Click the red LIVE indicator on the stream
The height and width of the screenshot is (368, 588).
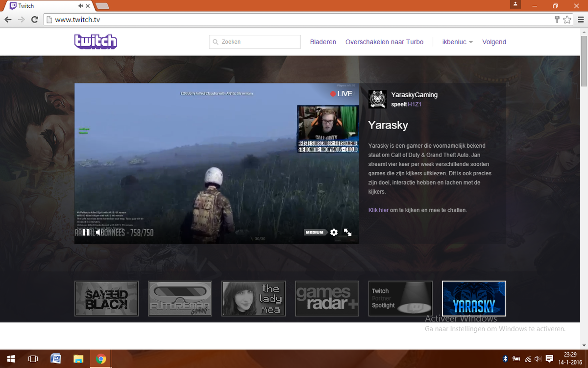pos(341,94)
